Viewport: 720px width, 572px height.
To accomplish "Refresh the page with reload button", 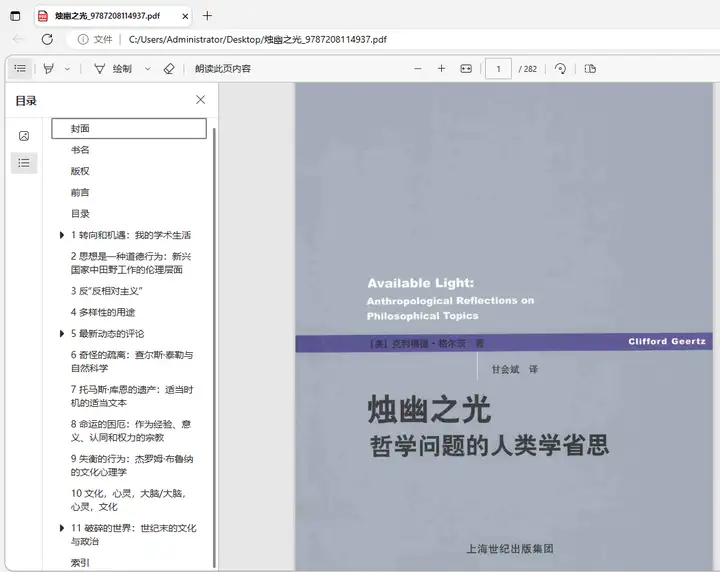I will click(47, 39).
